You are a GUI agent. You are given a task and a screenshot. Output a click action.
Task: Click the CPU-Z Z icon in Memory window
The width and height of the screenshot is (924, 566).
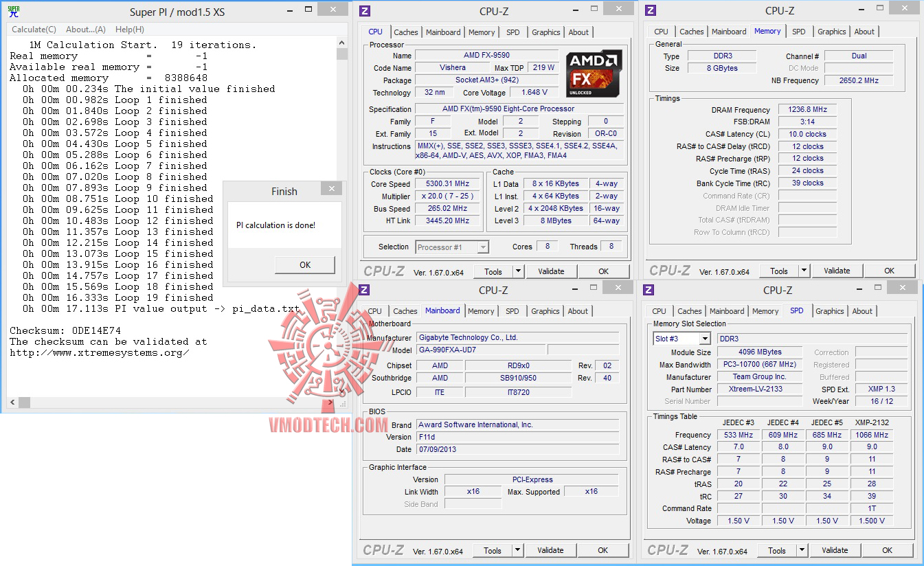pyautogui.click(x=651, y=10)
